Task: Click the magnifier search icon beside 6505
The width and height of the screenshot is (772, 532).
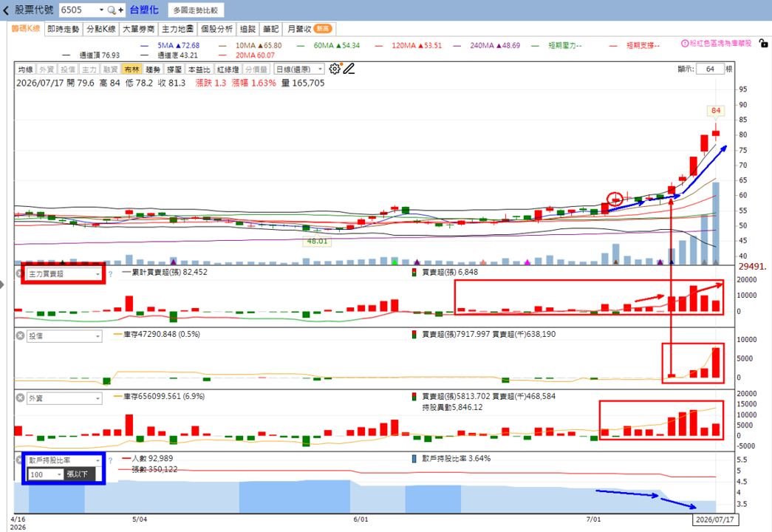Action: pos(112,10)
